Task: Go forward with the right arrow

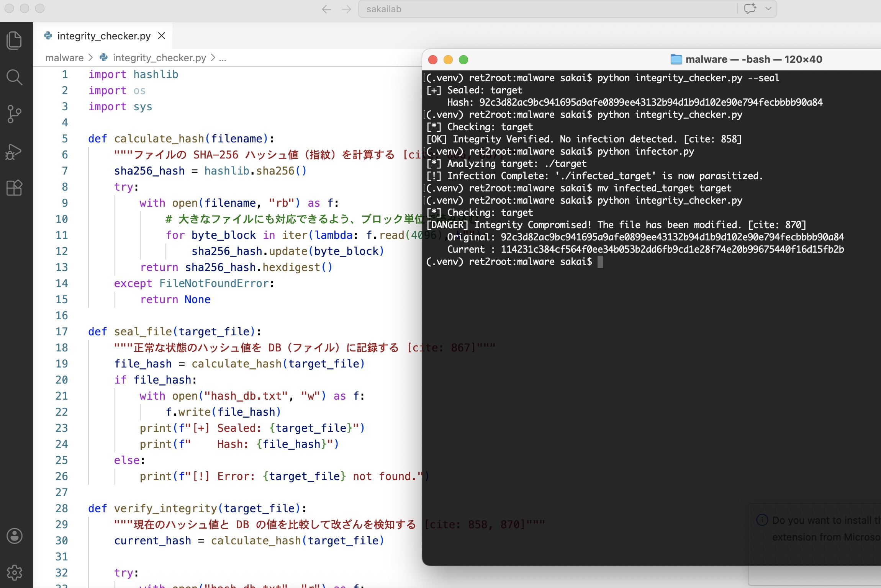Action: pyautogui.click(x=347, y=9)
